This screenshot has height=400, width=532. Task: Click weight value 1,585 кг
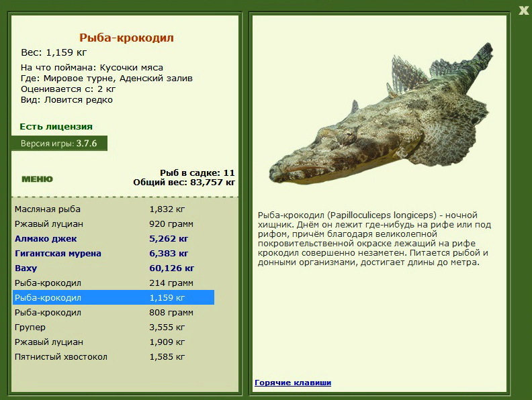tap(167, 356)
